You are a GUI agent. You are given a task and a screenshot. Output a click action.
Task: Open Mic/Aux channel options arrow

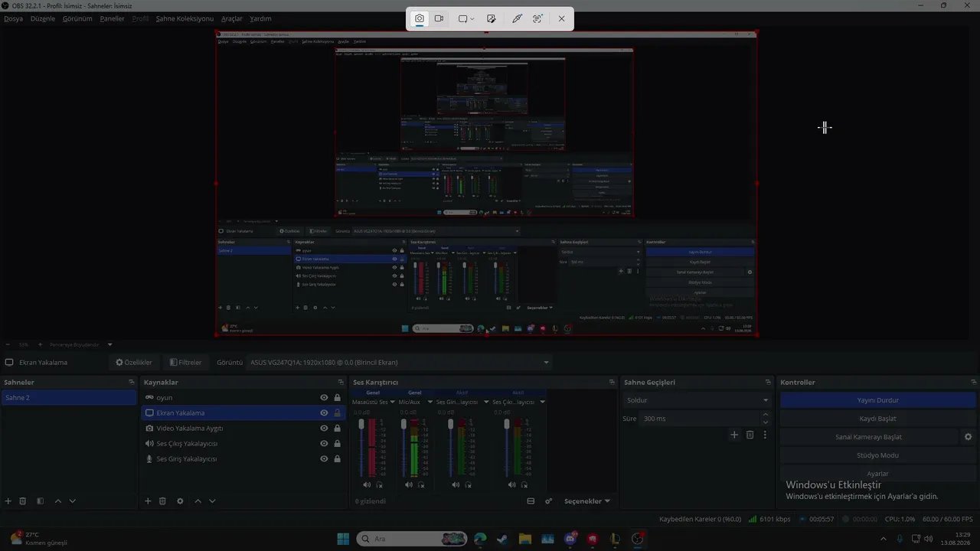coord(430,402)
